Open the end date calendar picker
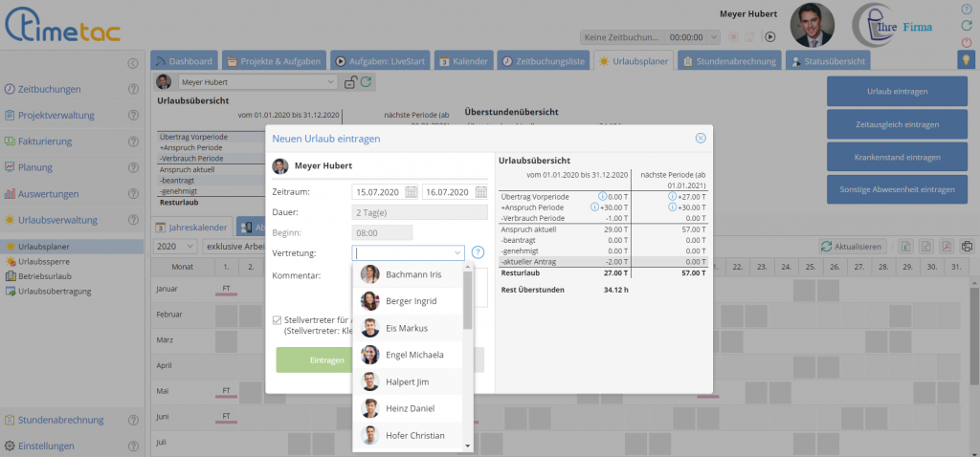980x457 pixels. click(x=481, y=192)
